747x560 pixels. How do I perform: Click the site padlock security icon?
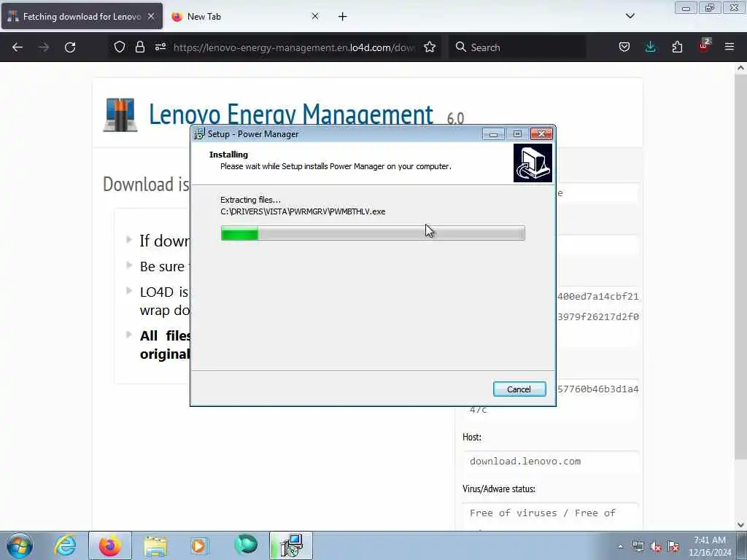tap(139, 47)
